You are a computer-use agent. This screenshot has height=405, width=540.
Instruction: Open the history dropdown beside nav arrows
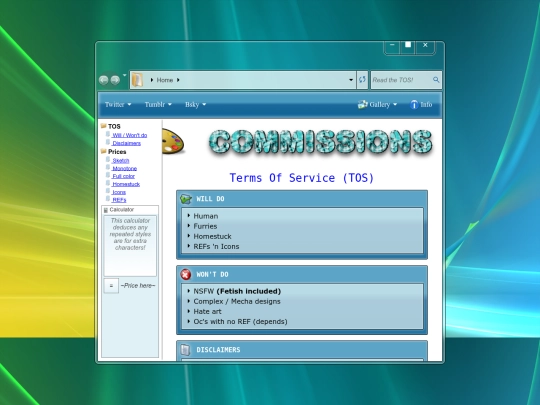point(125,75)
